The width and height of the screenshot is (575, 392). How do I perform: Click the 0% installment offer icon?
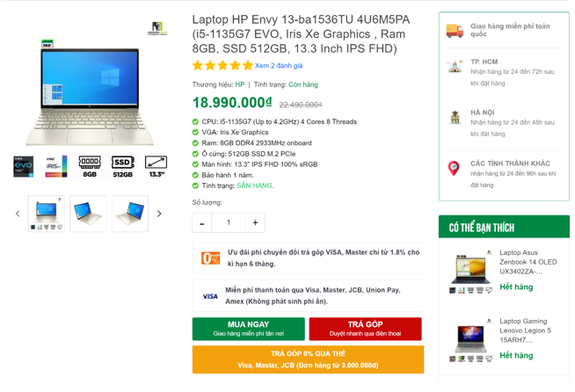(210, 258)
